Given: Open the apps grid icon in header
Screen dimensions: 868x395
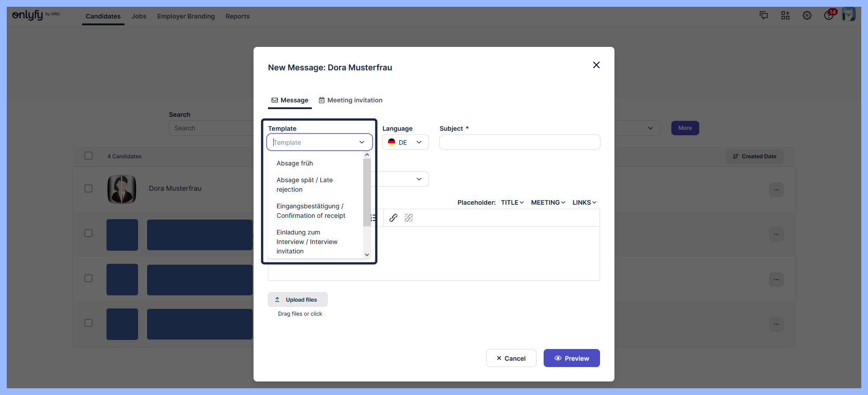Looking at the screenshot, I should click(x=785, y=15).
